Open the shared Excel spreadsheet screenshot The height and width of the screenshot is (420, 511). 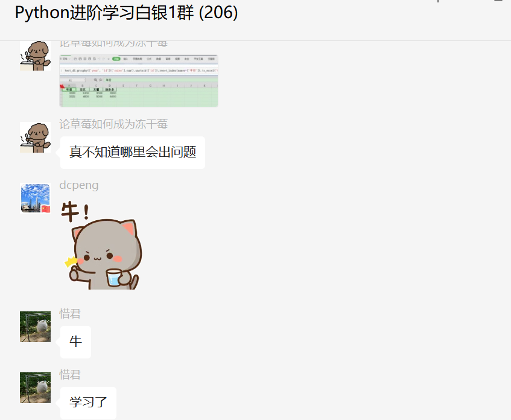tap(139, 81)
